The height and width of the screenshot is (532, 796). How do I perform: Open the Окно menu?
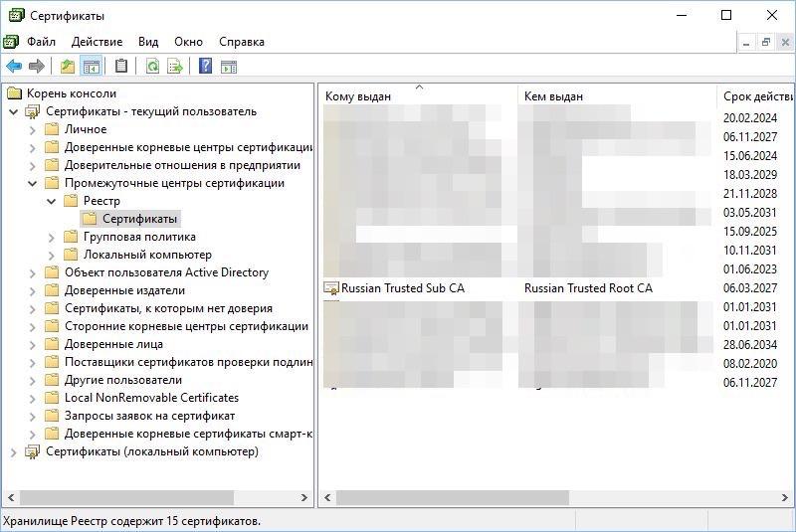coord(188,42)
